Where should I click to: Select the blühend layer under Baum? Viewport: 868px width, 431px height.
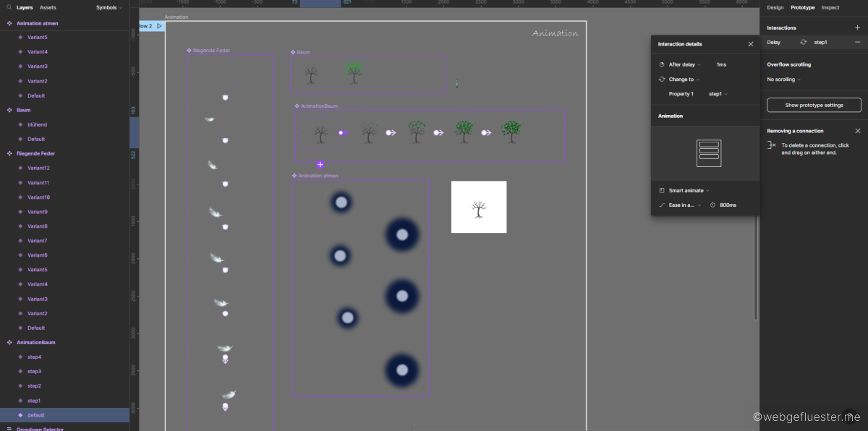pyautogui.click(x=37, y=124)
